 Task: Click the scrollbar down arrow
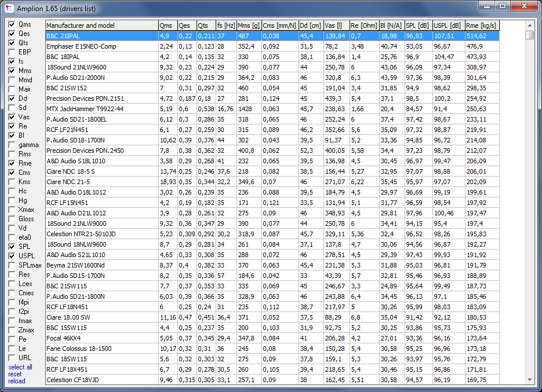coord(530,380)
